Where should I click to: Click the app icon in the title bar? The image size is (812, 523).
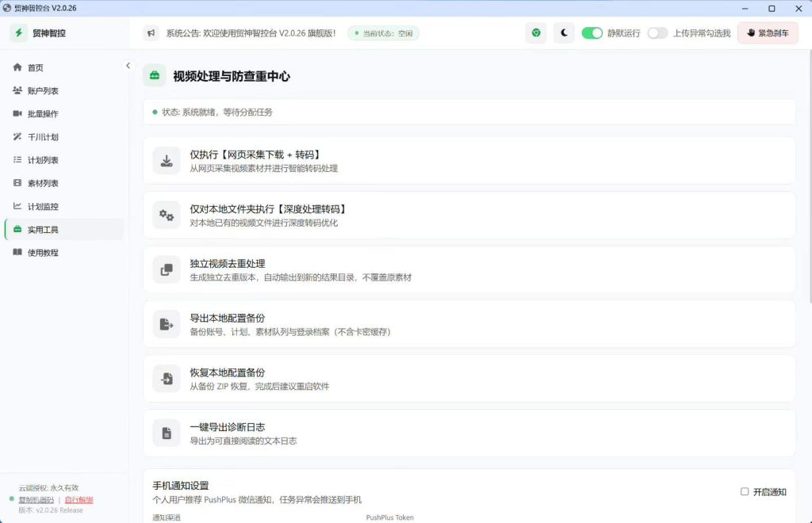[x=6, y=8]
